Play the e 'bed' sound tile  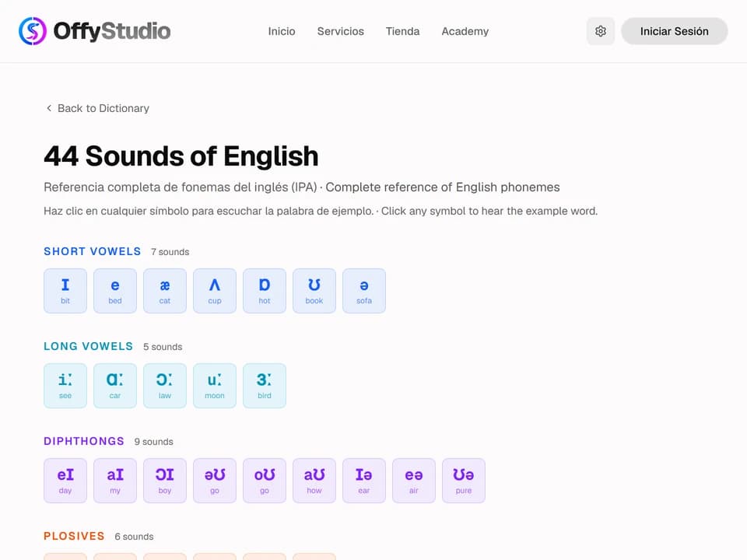click(x=115, y=291)
